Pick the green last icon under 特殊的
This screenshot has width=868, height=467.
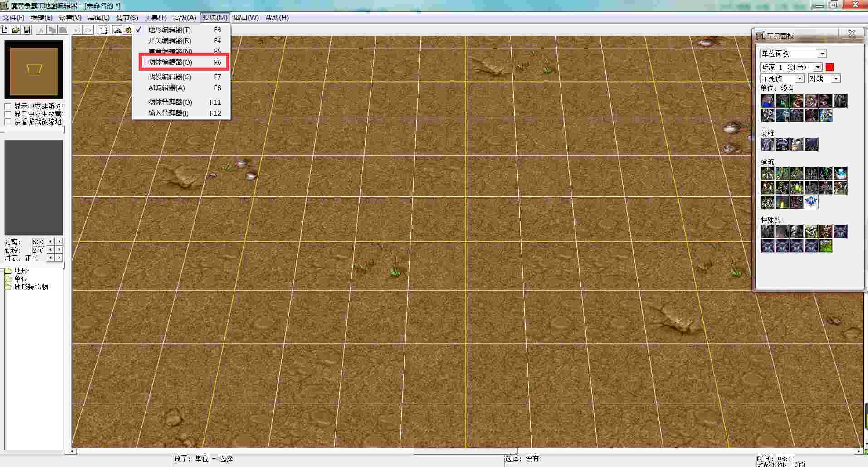click(x=826, y=246)
